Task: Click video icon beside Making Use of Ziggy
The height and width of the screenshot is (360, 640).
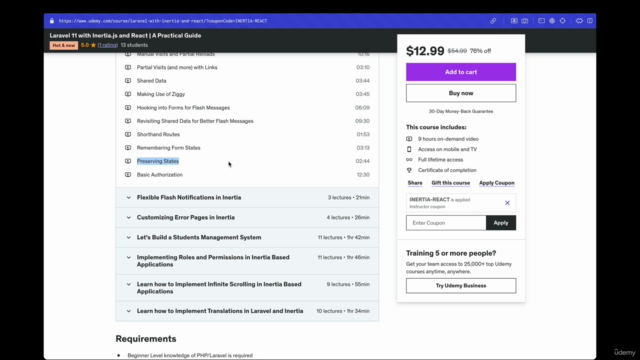Action: pos(128,94)
